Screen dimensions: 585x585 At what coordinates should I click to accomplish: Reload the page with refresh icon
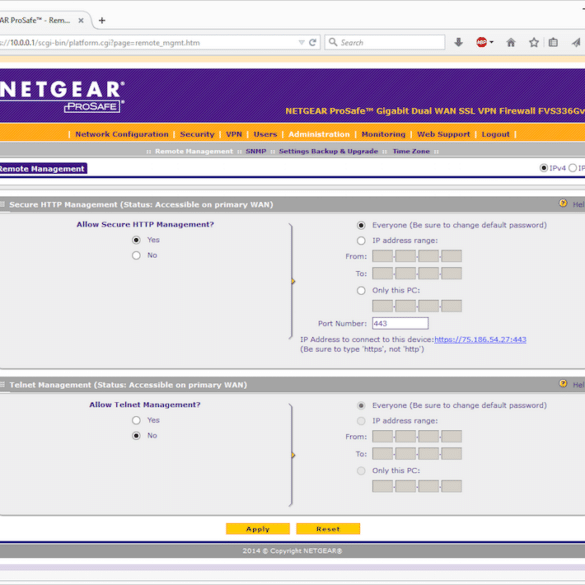(x=313, y=43)
